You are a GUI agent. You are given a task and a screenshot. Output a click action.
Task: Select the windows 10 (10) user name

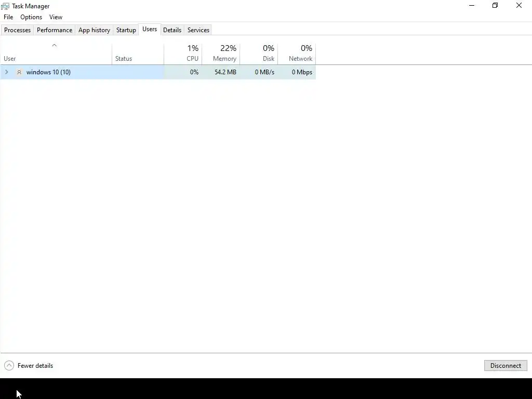[x=48, y=72]
